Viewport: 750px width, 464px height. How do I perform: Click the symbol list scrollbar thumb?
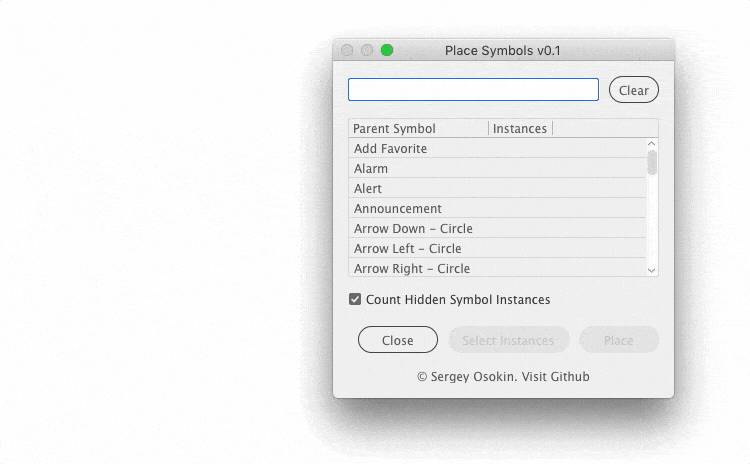pos(652,162)
